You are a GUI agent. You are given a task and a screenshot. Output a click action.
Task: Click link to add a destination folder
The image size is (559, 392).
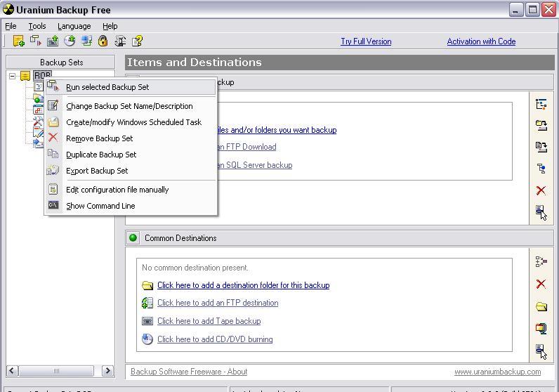[244, 285]
